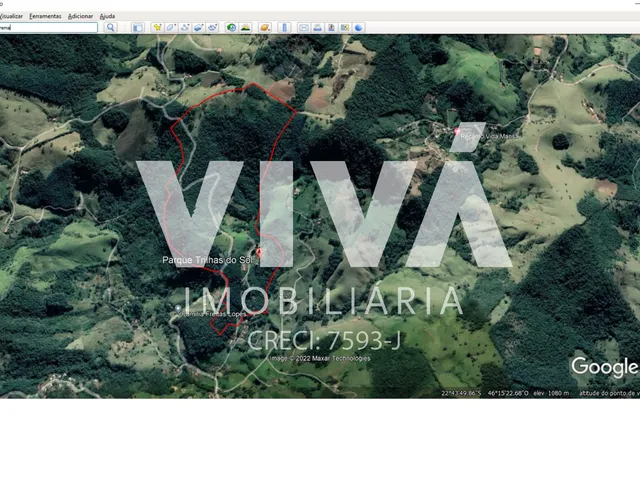Viewport: 640px width, 480px height.
Task: Click the Save Image icon
Action: tap(331, 27)
